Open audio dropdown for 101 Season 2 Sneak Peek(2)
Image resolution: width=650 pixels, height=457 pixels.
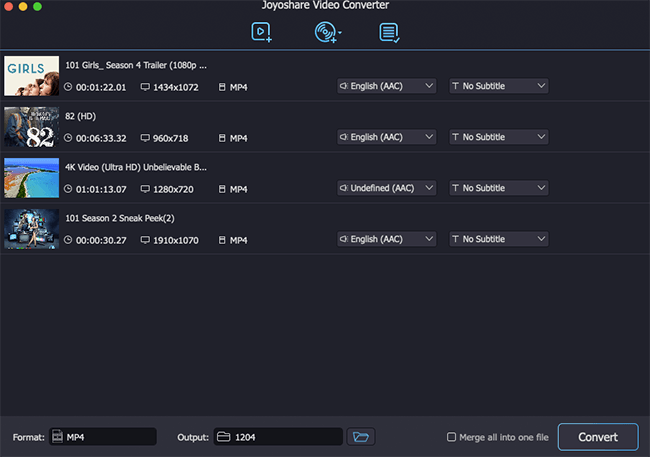[386, 239]
